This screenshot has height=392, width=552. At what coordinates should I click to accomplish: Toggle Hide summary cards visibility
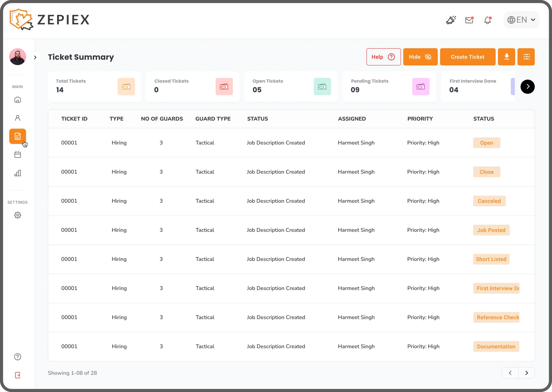(x=420, y=57)
